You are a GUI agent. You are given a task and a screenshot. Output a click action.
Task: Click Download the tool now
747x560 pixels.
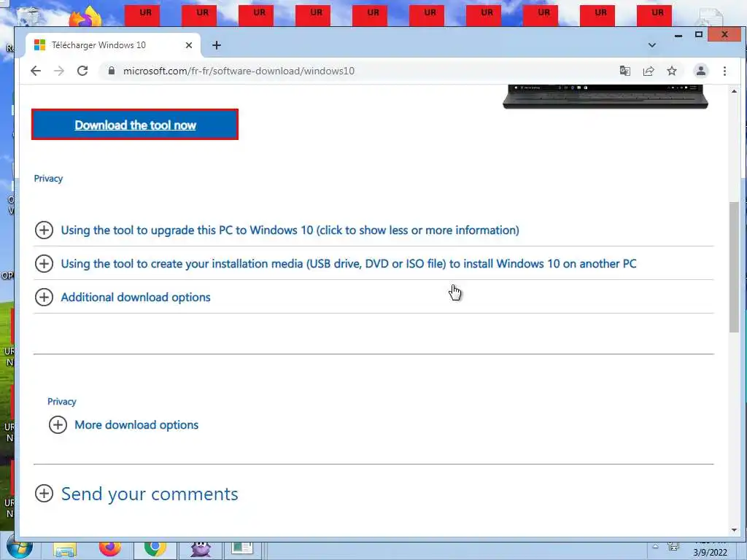[x=135, y=125]
